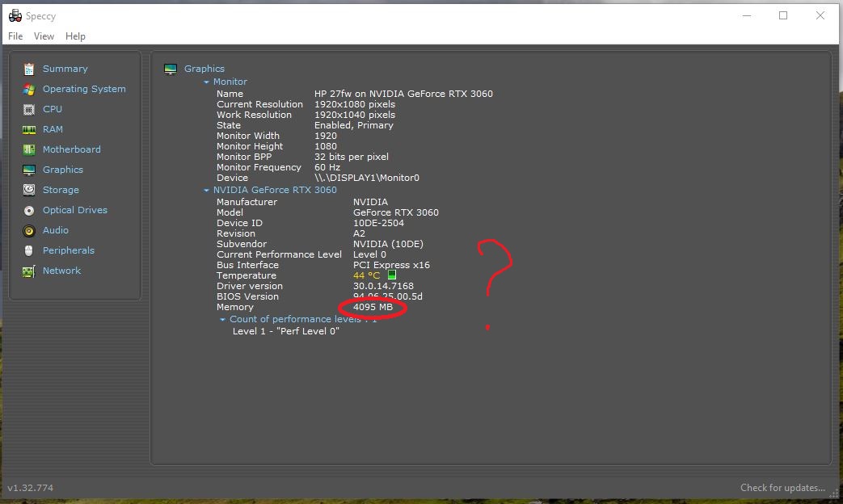Click the monitor icon beside Graphics heading
Viewport: 843px width, 504px height.
point(171,69)
